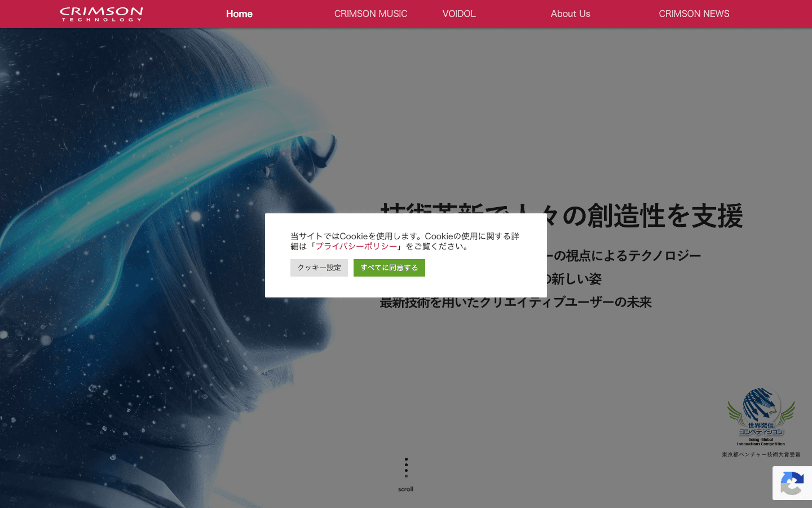Click the Crimson Technology logo

coord(101,14)
